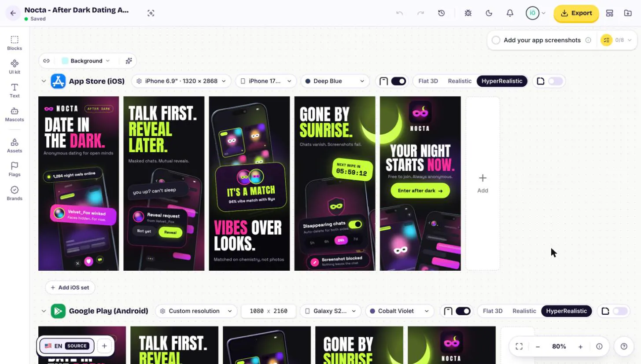Open the Brands panel
Image resolution: width=641 pixels, height=364 pixels.
click(15, 193)
